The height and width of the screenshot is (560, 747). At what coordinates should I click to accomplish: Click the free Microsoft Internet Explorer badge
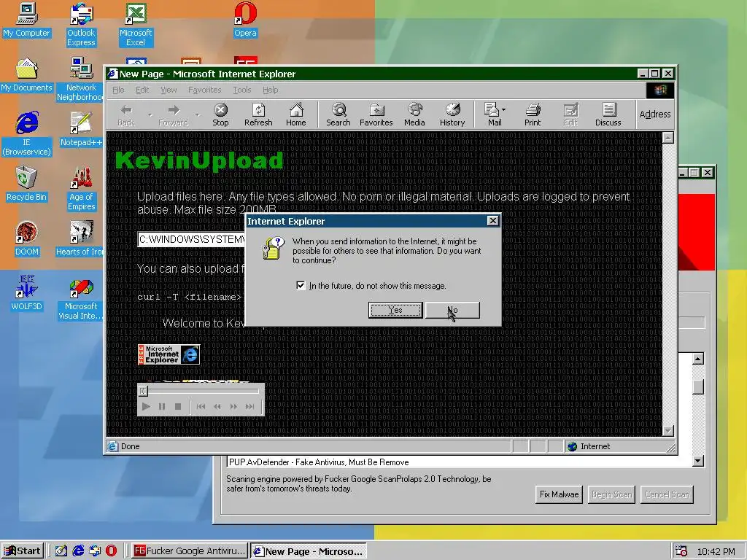(x=169, y=355)
